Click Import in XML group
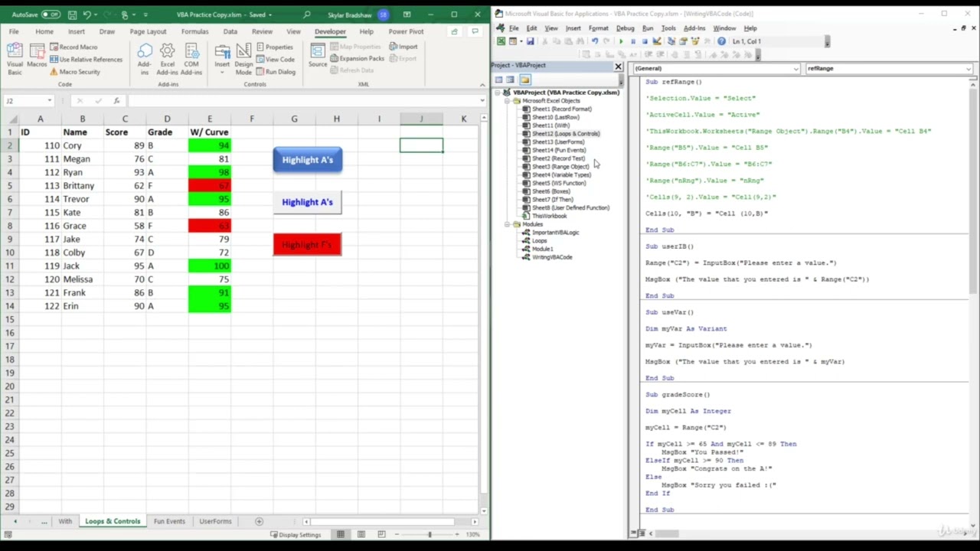Viewport: 980px width, 551px height. (x=403, y=47)
